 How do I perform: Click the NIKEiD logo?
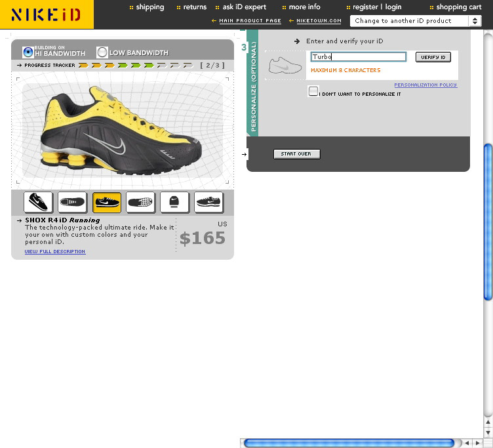tap(47, 14)
